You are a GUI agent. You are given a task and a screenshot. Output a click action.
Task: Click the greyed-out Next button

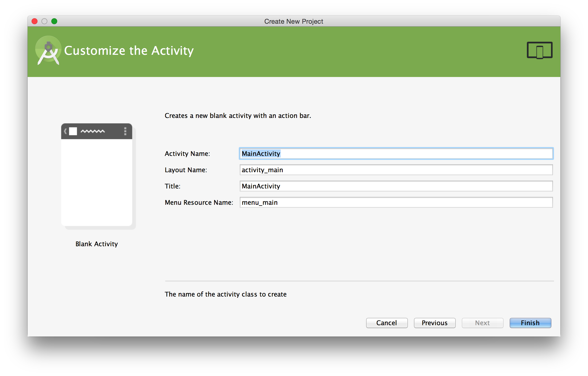[483, 323]
